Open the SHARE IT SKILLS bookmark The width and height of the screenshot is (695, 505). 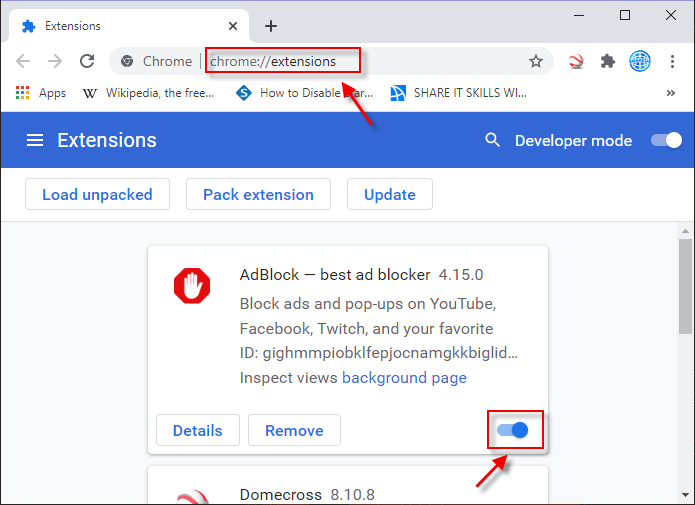458,93
